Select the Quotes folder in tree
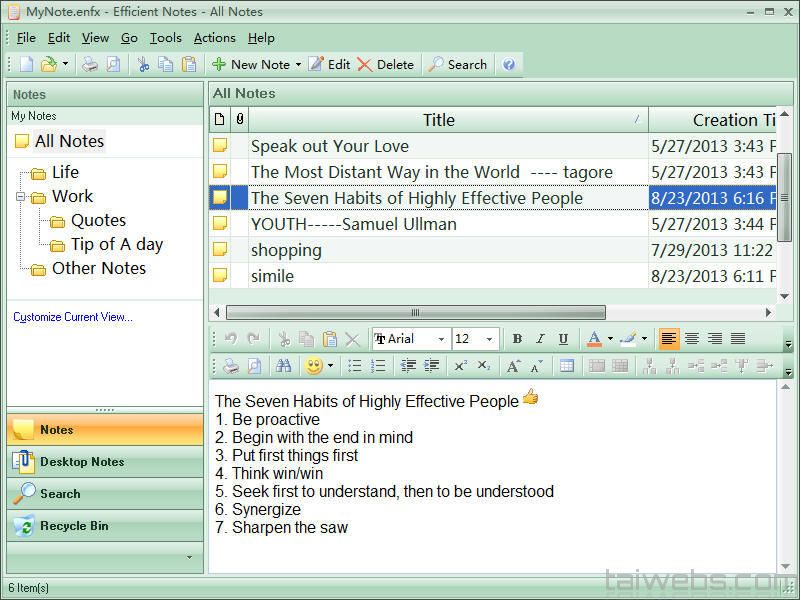 98,220
